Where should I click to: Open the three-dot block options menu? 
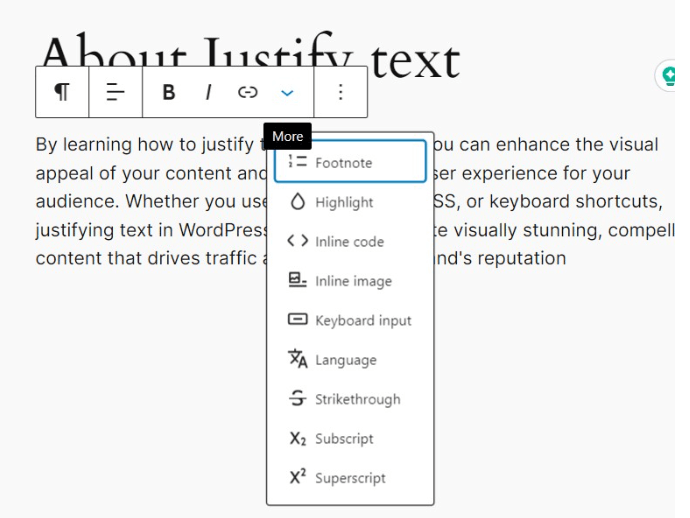pyautogui.click(x=341, y=92)
